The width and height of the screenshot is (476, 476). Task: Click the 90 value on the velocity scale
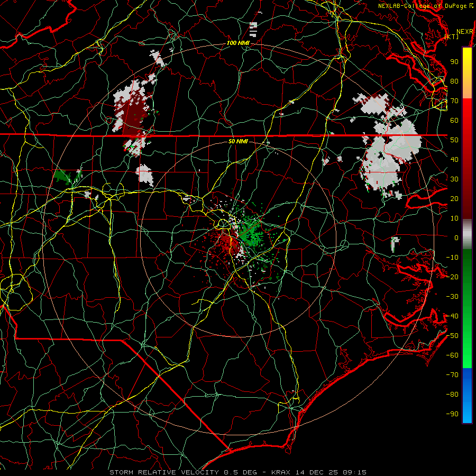[454, 62]
